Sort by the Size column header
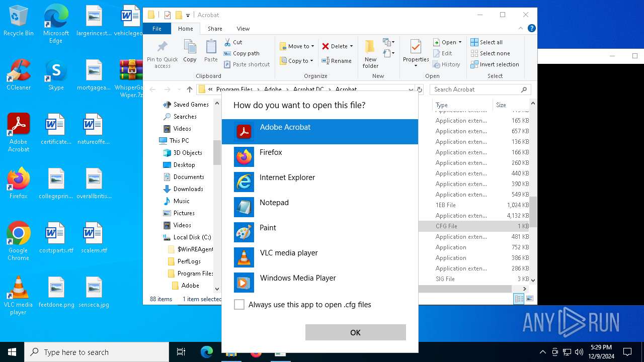 tap(511, 105)
